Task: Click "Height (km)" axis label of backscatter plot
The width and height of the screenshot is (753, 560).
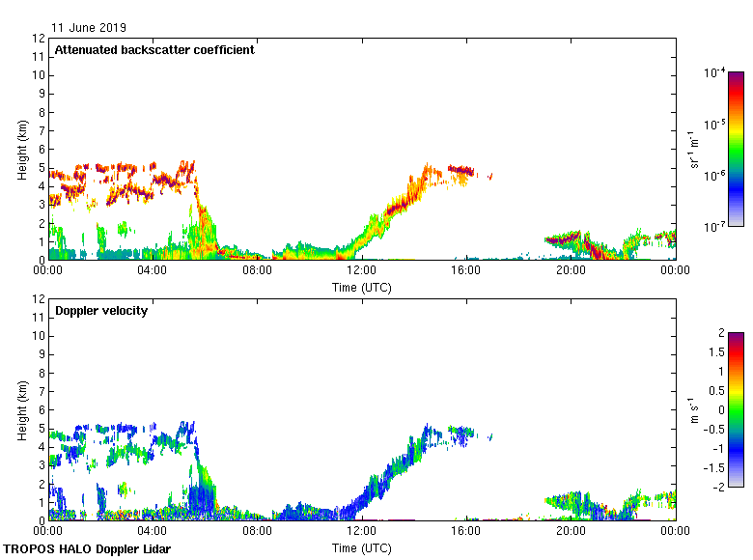Action: click(22, 149)
